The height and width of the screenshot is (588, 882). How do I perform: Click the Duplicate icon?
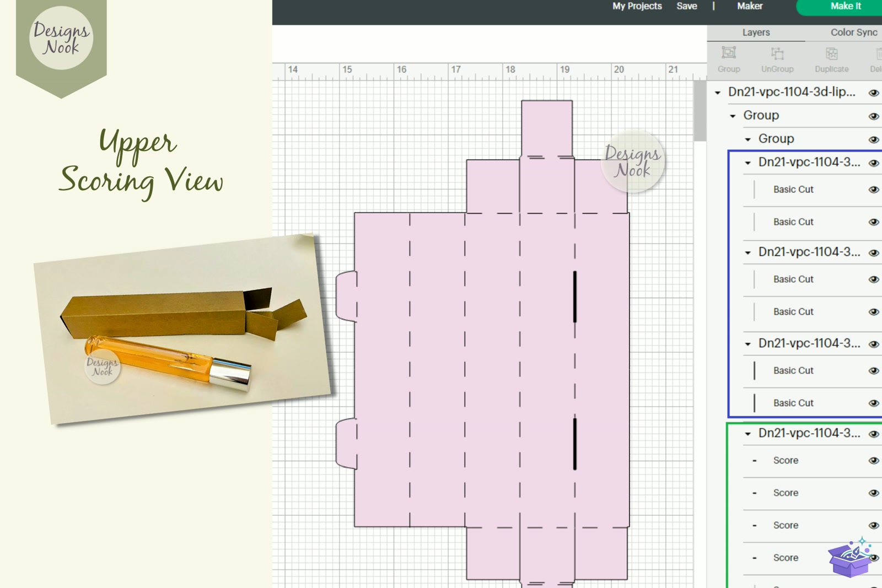pos(832,60)
